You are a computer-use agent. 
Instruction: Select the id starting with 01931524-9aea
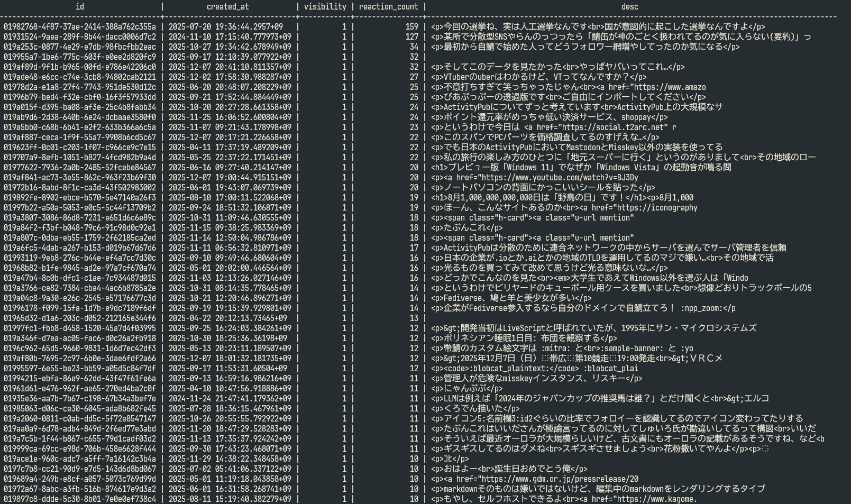(x=80, y=37)
